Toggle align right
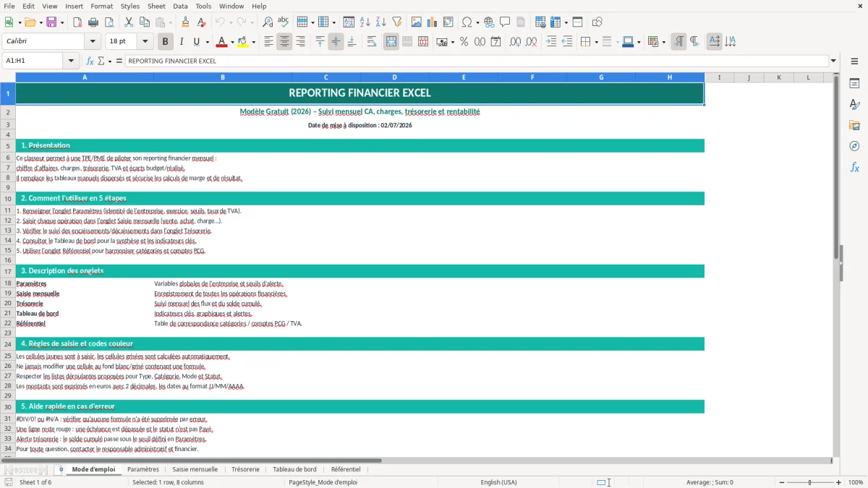 click(300, 42)
